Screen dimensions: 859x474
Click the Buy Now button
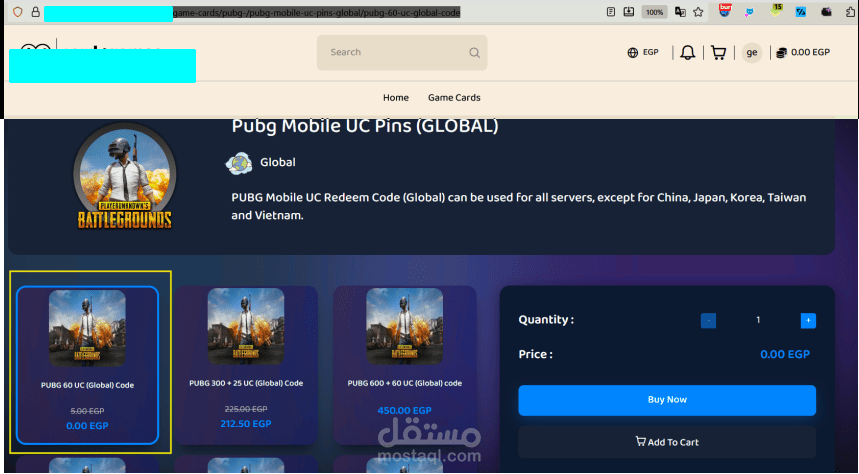click(667, 400)
